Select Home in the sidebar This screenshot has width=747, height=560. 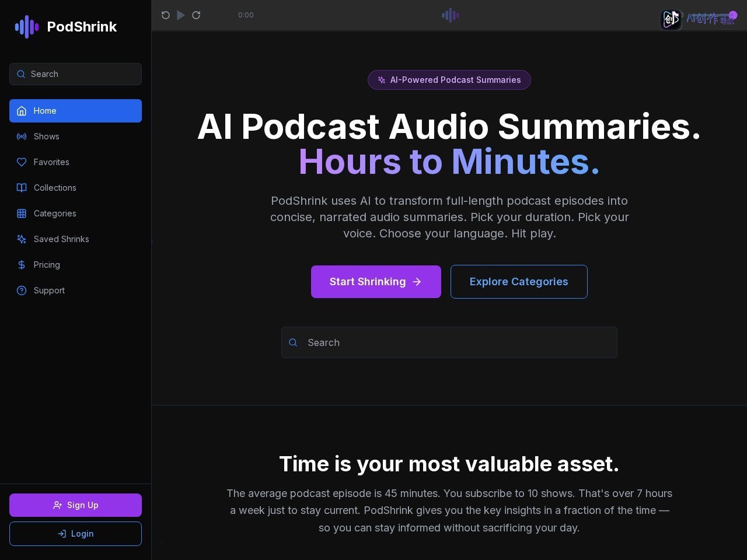pos(75,111)
